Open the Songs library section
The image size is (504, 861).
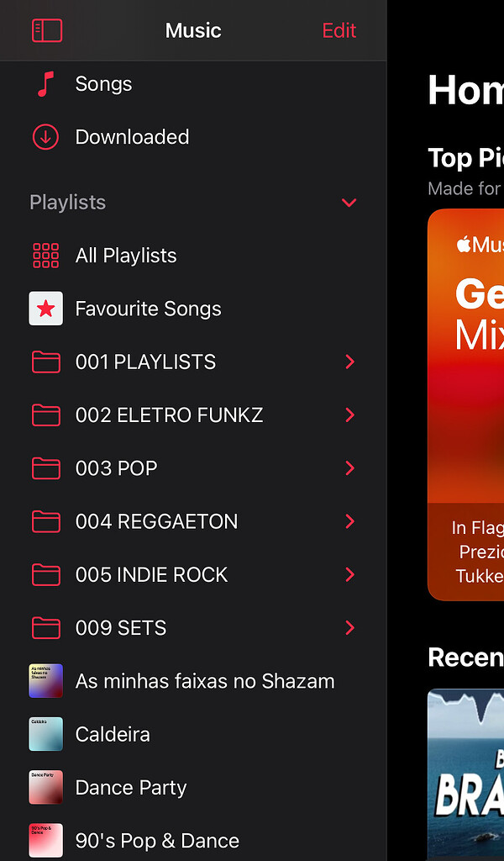103,83
